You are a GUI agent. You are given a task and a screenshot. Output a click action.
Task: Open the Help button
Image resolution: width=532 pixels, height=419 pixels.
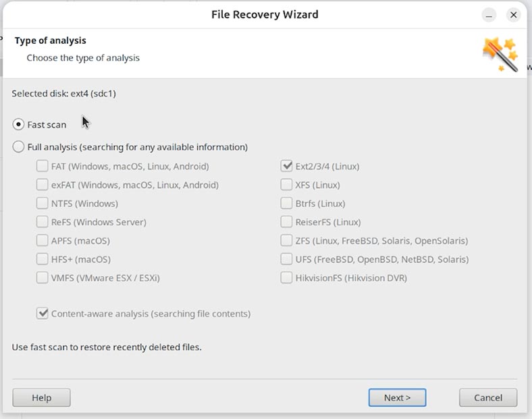pyautogui.click(x=41, y=397)
